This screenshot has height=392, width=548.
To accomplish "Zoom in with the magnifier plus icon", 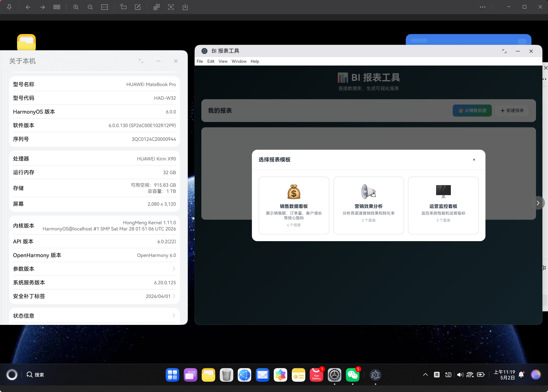I will [x=76, y=7].
